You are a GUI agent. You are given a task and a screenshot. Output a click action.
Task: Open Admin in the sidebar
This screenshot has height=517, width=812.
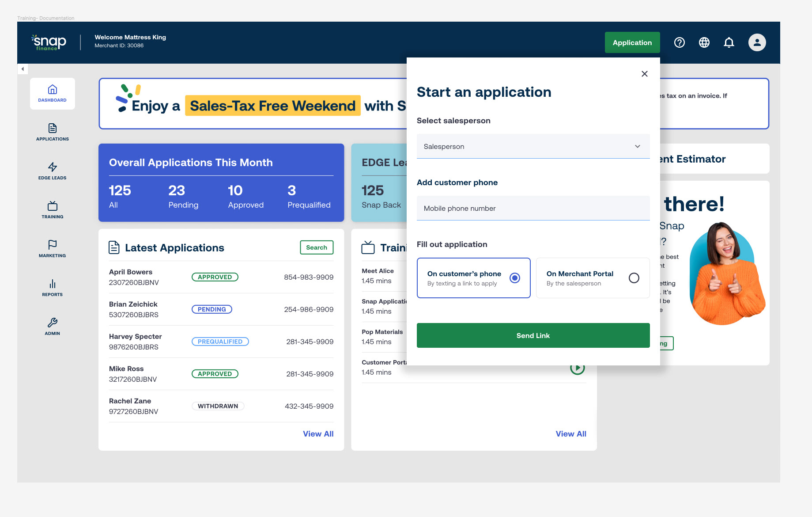pos(53,327)
